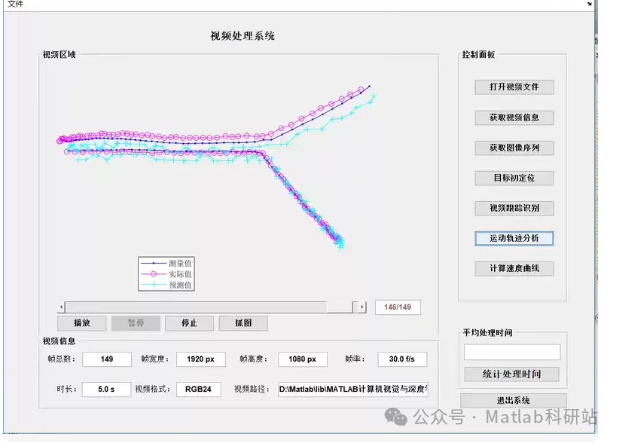Click the 视频信息 panel label

point(59,341)
